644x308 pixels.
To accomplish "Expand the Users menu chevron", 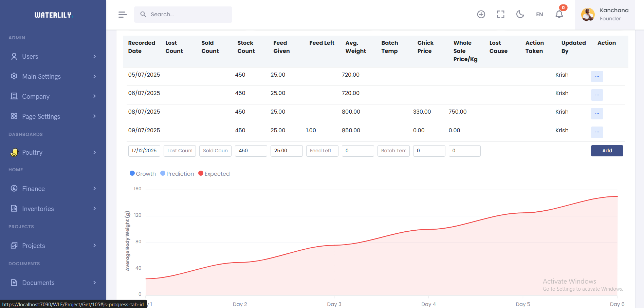I will click(x=95, y=56).
